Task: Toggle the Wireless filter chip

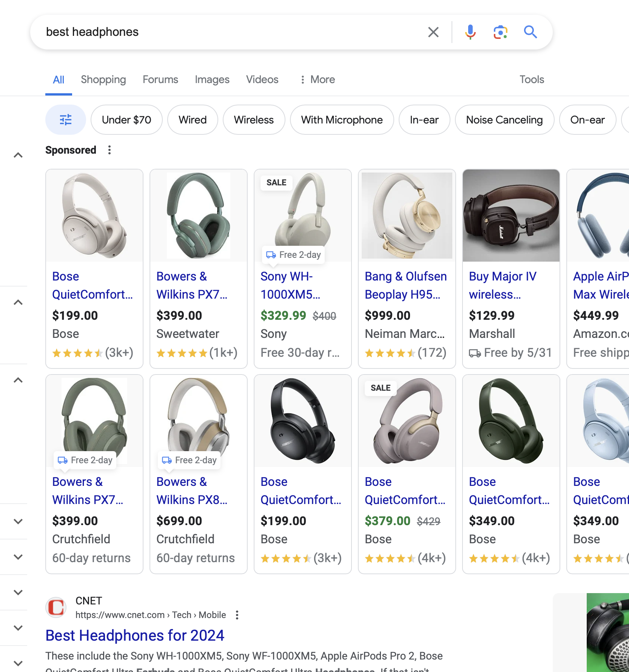Action: (254, 120)
